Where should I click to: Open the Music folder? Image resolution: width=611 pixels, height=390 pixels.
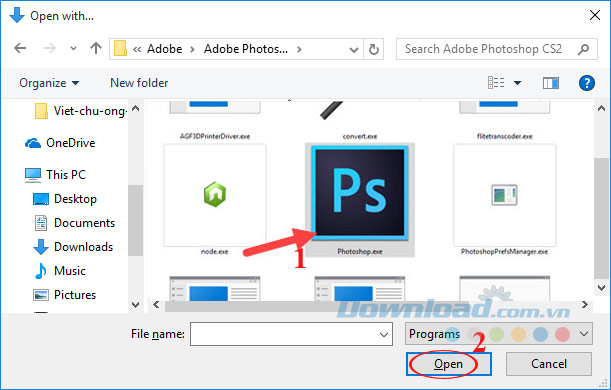click(x=59, y=271)
